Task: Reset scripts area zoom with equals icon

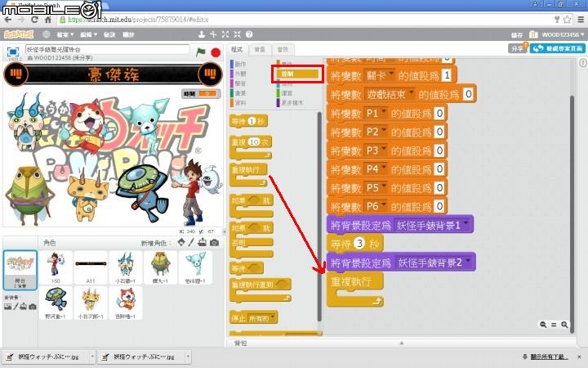Action: 554,325
